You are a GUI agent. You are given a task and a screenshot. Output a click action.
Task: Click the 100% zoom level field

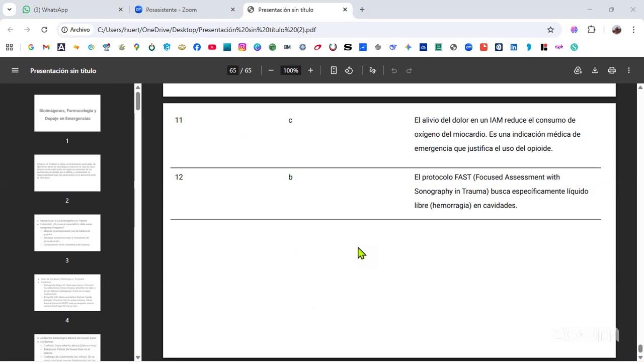pos(291,70)
